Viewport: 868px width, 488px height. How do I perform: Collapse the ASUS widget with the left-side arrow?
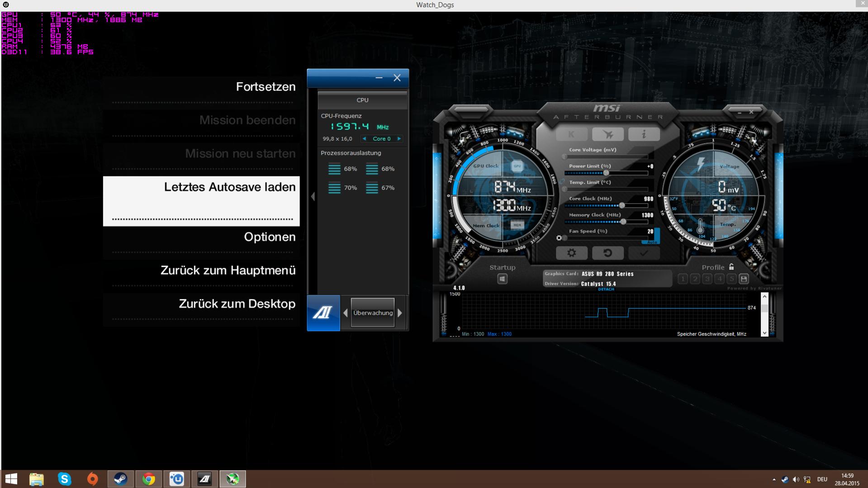(313, 196)
